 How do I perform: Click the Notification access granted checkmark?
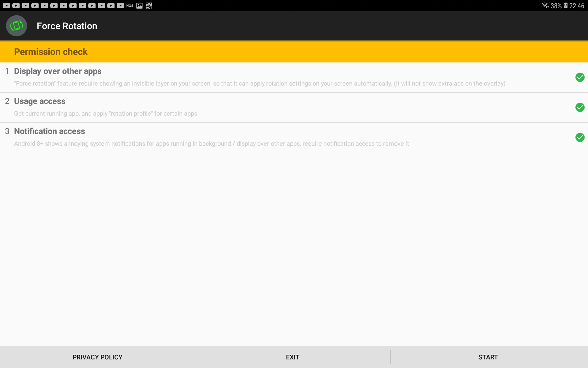click(x=580, y=137)
